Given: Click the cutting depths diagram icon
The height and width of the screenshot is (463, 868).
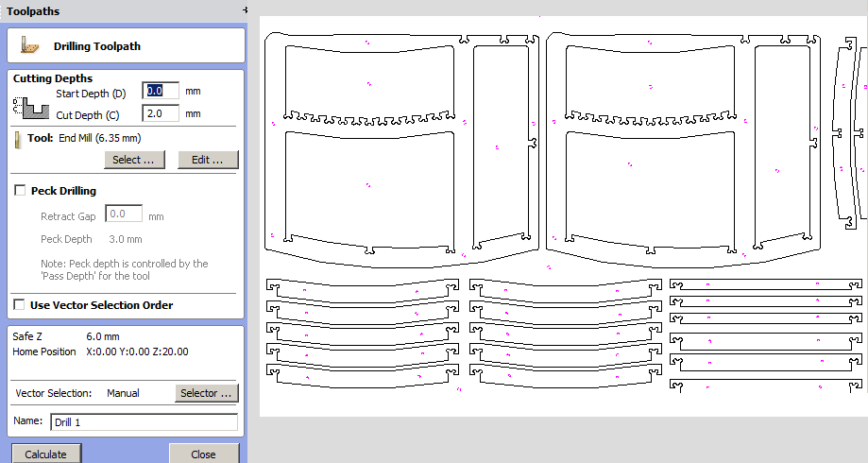Looking at the screenshot, I should click(30, 107).
